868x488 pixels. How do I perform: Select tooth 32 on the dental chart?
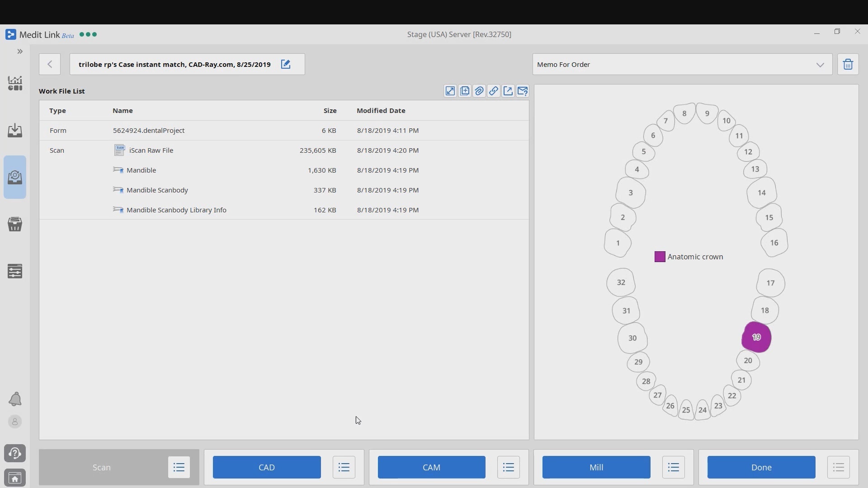click(x=621, y=282)
